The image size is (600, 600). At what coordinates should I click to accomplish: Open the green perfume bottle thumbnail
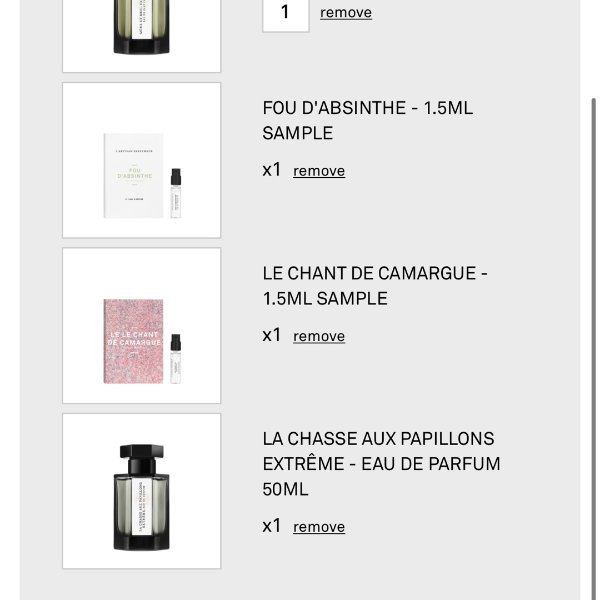142,34
